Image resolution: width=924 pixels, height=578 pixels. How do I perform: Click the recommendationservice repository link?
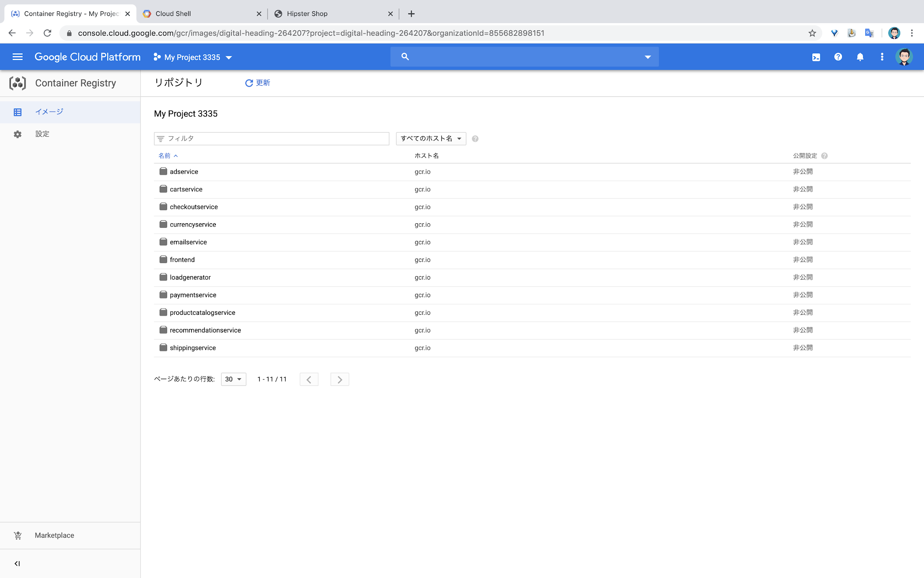[x=205, y=330]
